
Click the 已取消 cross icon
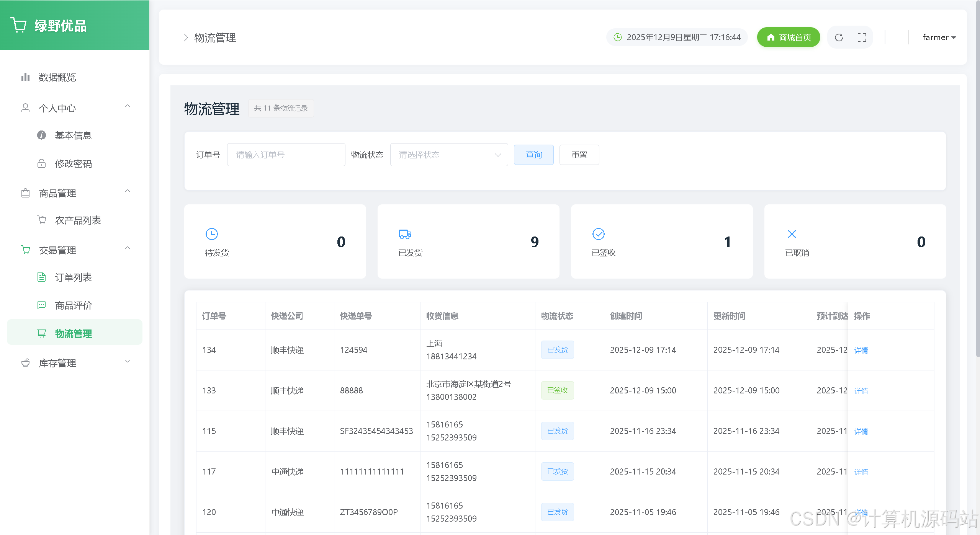[x=792, y=234]
